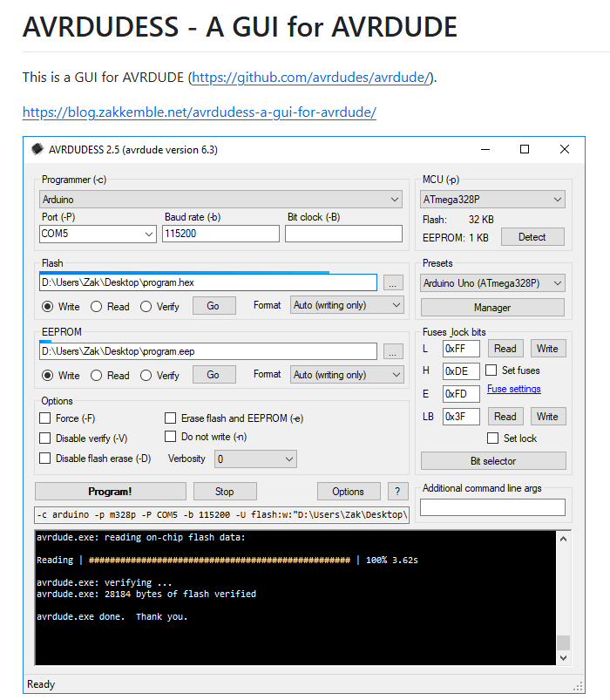Click console scrollbar down arrow
Viewport: 610px width, 700px height.
click(563, 658)
